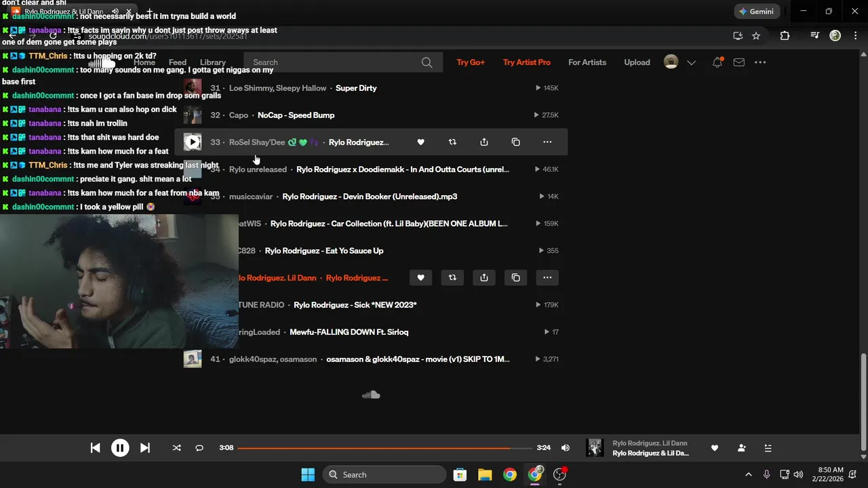868x488 pixels.
Task: Toggle shuffle in the player bar
Action: pyautogui.click(x=177, y=448)
